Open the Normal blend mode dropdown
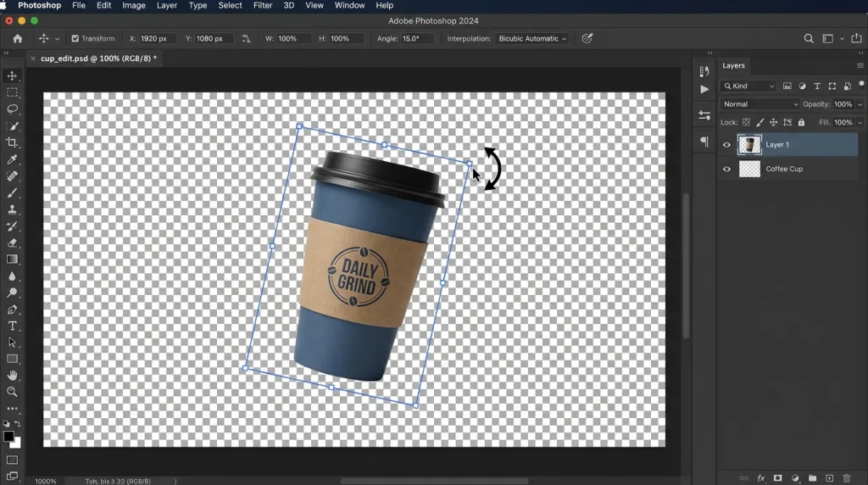 pyautogui.click(x=759, y=104)
